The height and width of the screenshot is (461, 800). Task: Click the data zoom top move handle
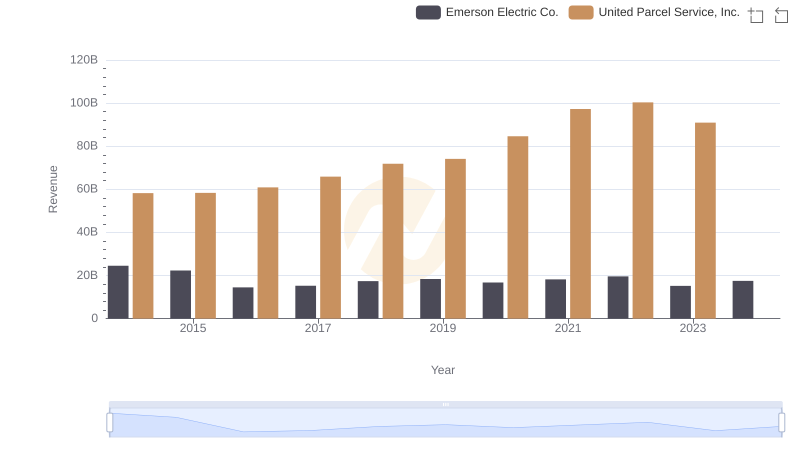click(445, 404)
